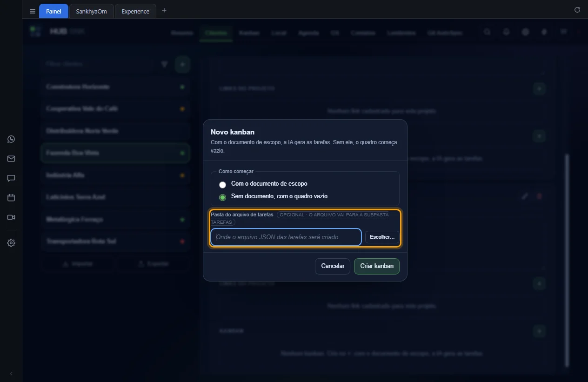
Task: Open settings via the sidebar gear icon
Action: [11, 243]
